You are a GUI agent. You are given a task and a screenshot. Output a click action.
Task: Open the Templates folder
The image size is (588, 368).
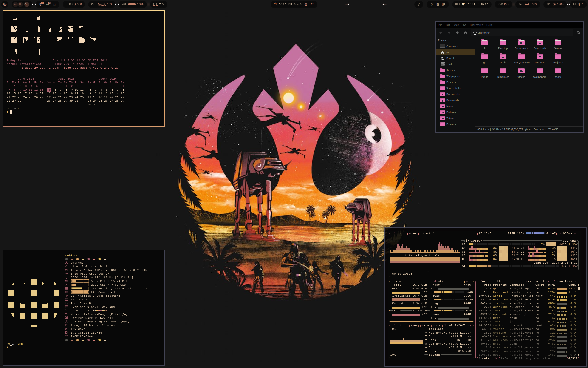(x=503, y=73)
